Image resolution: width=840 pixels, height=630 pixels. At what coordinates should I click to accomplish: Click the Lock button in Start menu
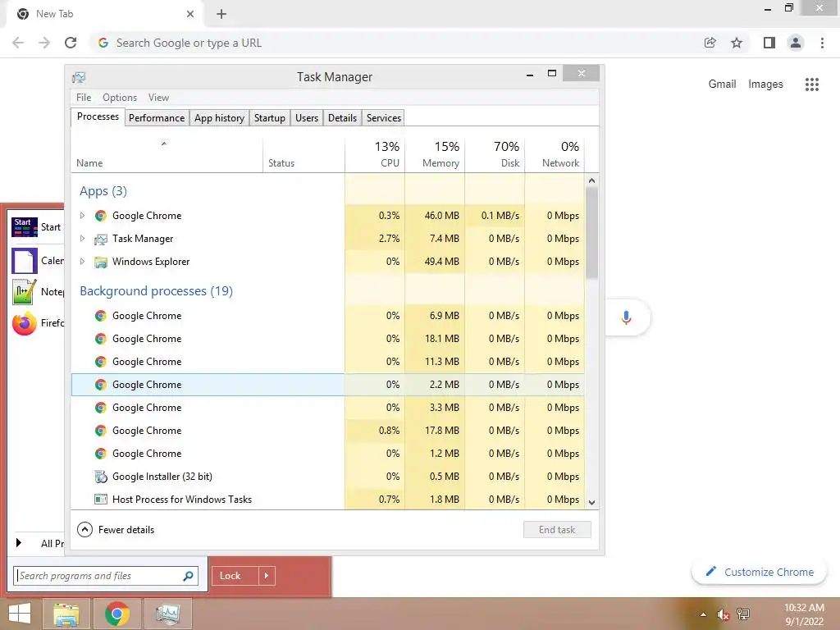[x=235, y=576]
